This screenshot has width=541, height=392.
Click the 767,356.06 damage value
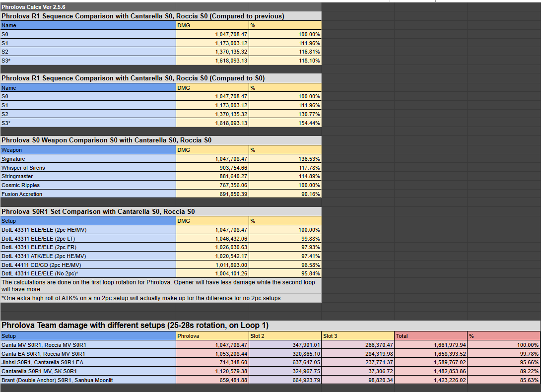[x=212, y=185]
